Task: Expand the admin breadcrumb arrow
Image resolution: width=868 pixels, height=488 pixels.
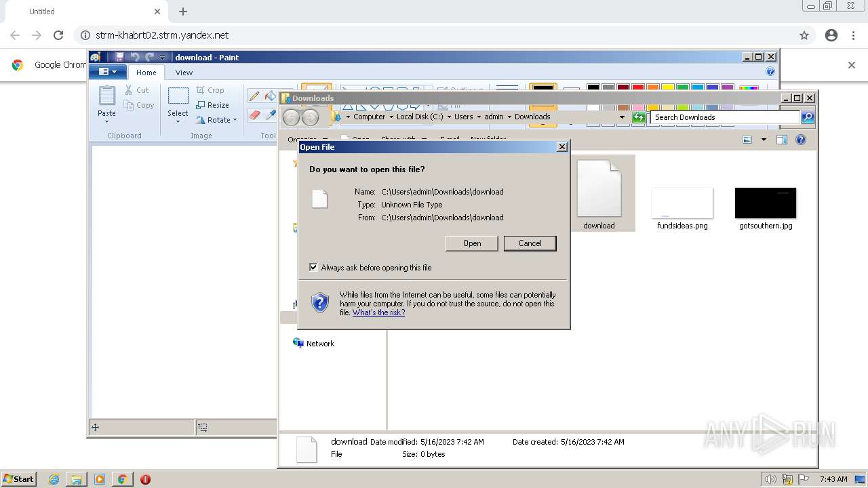Action: [509, 117]
